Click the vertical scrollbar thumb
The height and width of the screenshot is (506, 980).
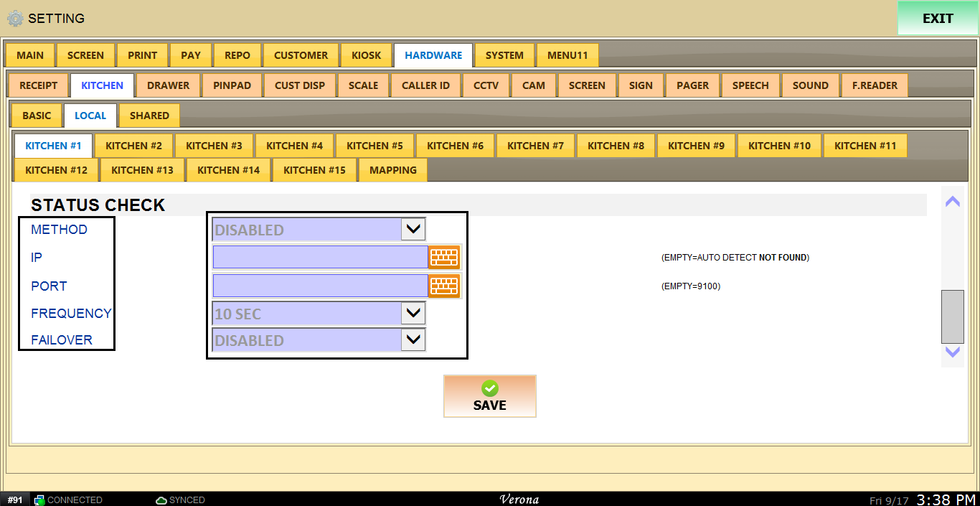tap(953, 317)
